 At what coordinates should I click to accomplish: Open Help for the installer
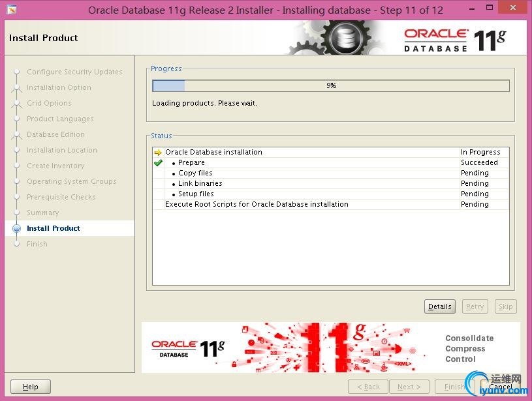point(31,387)
